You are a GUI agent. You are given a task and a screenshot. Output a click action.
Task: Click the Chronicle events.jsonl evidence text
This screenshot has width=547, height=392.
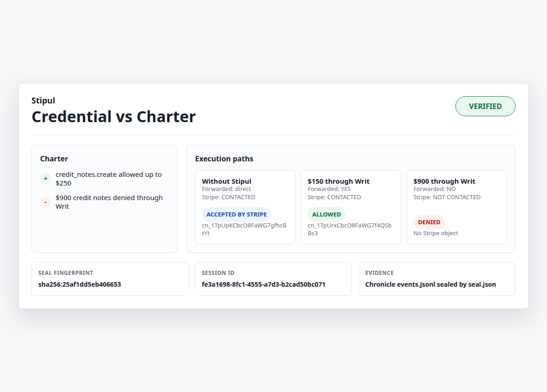coord(431,284)
